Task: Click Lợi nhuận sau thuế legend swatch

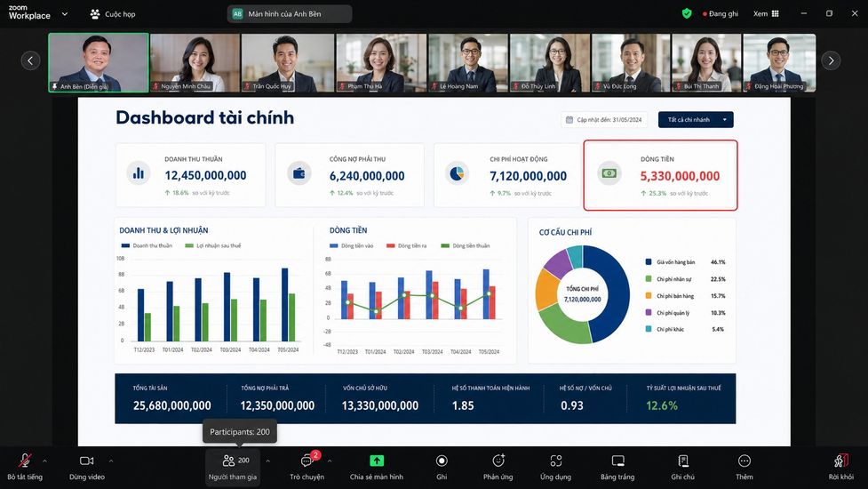Action: point(189,245)
